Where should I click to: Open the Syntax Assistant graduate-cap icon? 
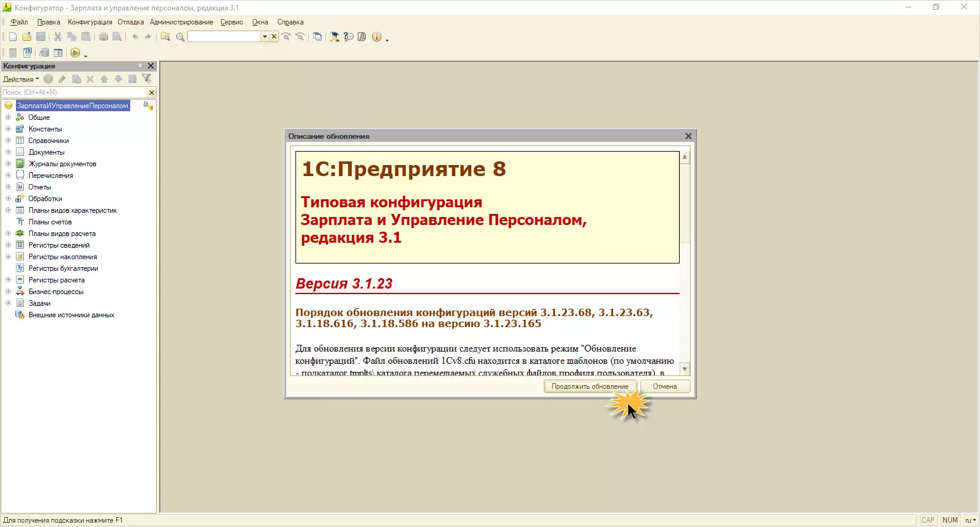[335, 37]
